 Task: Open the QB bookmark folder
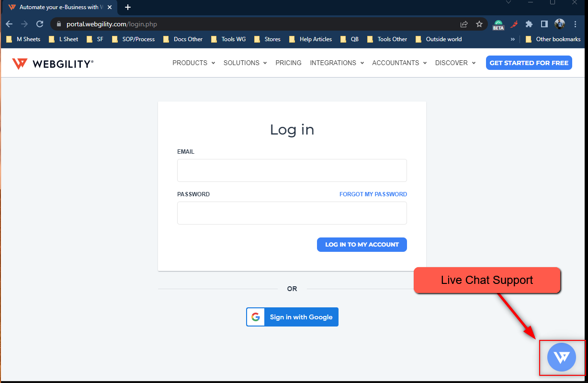pos(350,39)
